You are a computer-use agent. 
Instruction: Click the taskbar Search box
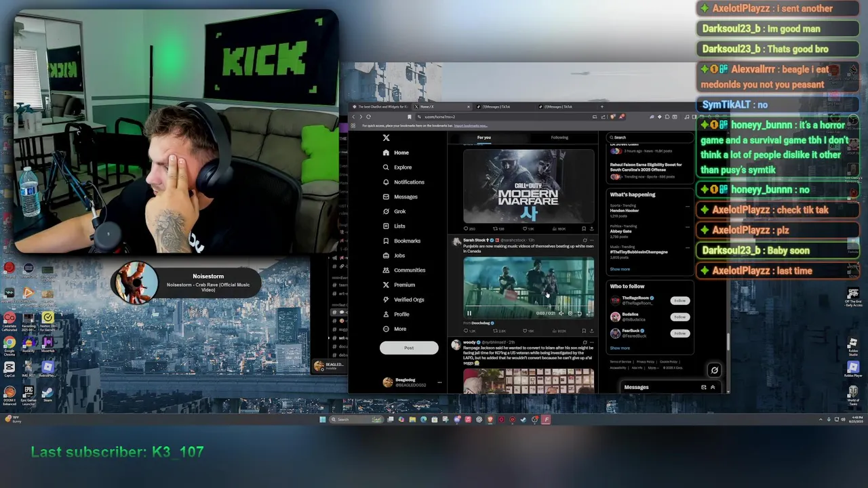tap(356, 420)
